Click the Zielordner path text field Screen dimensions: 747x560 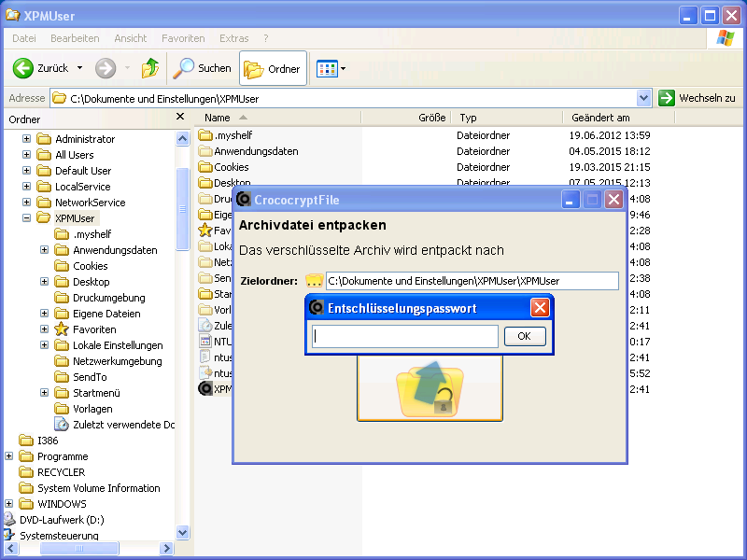click(472, 281)
